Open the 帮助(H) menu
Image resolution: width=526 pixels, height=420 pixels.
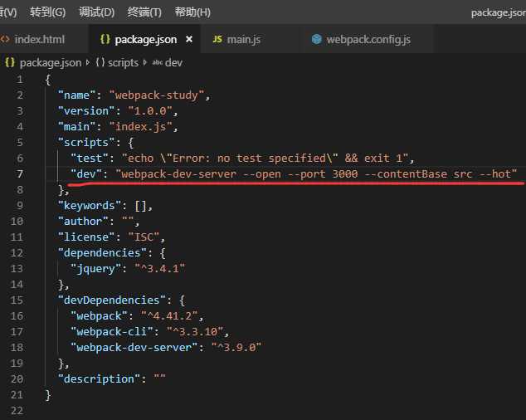(192, 12)
